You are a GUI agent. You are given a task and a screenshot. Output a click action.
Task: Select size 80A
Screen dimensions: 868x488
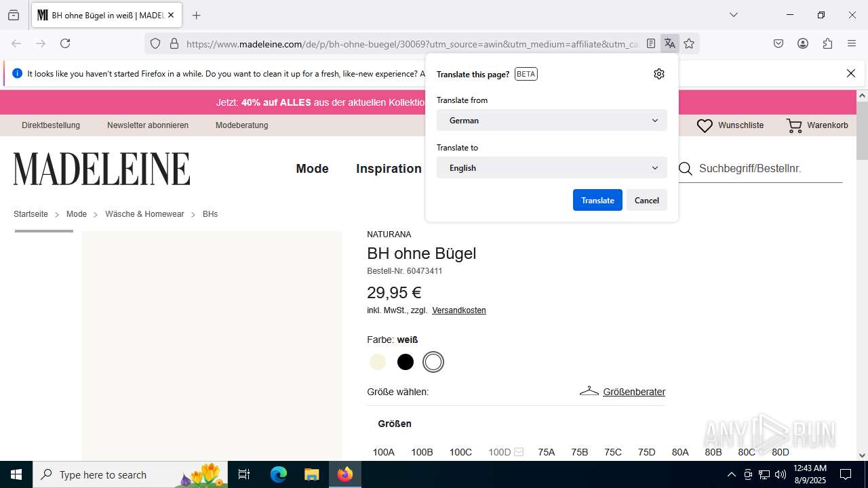[x=680, y=452]
